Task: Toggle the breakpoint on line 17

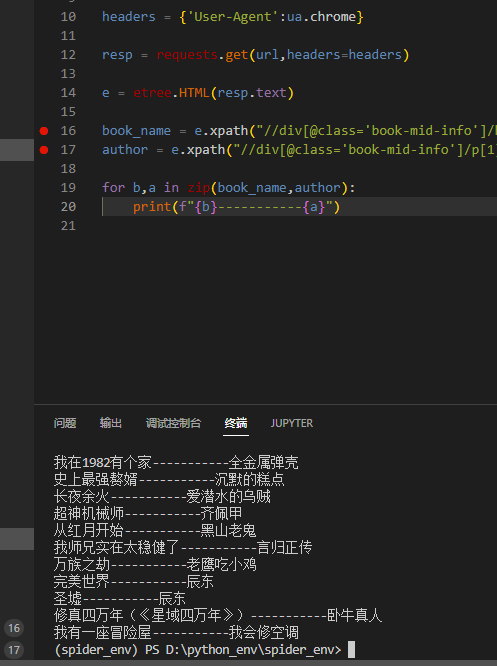Action: pos(44,150)
